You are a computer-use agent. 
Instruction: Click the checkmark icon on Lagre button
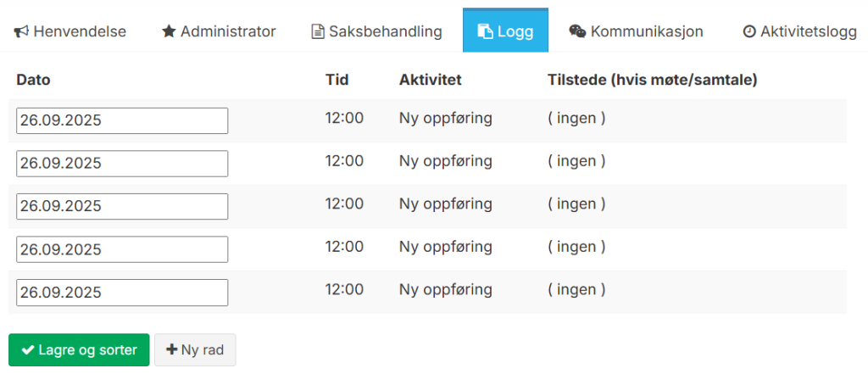[28, 350]
